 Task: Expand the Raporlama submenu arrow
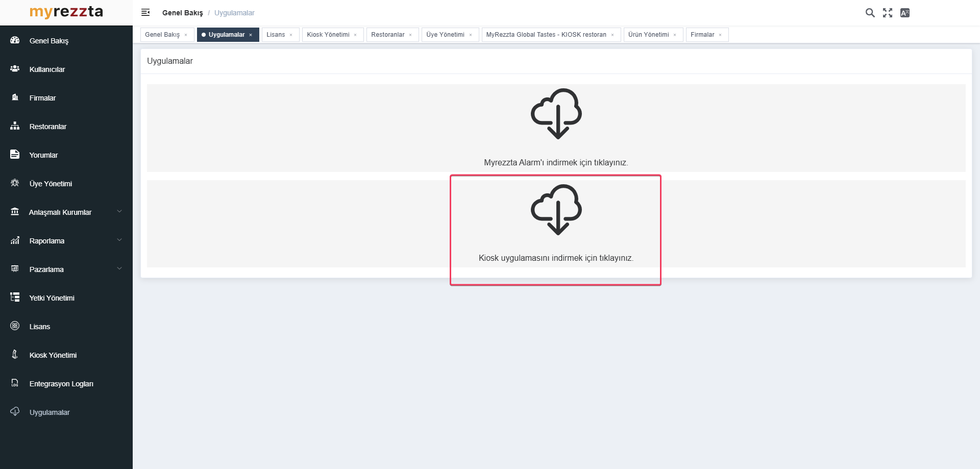(x=119, y=240)
